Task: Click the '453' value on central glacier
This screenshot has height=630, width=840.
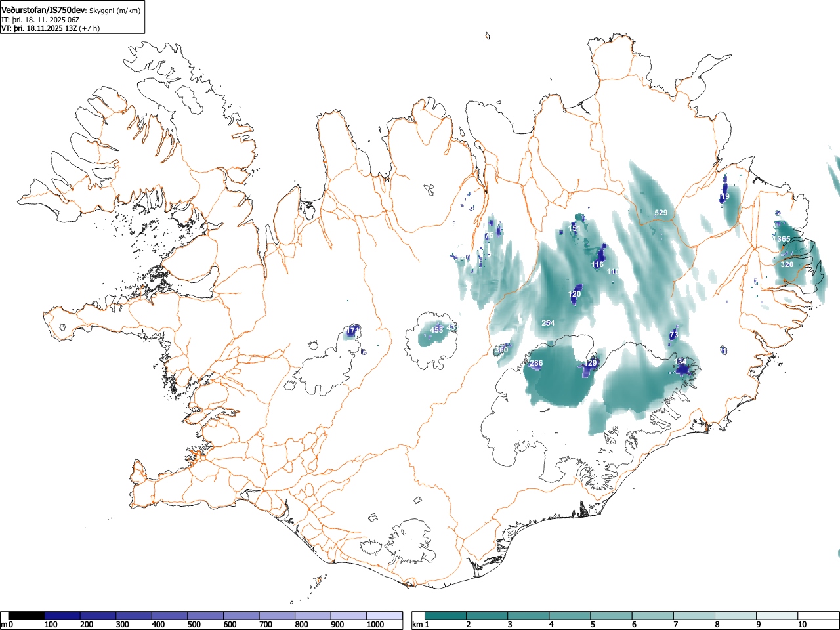Action: click(x=436, y=330)
